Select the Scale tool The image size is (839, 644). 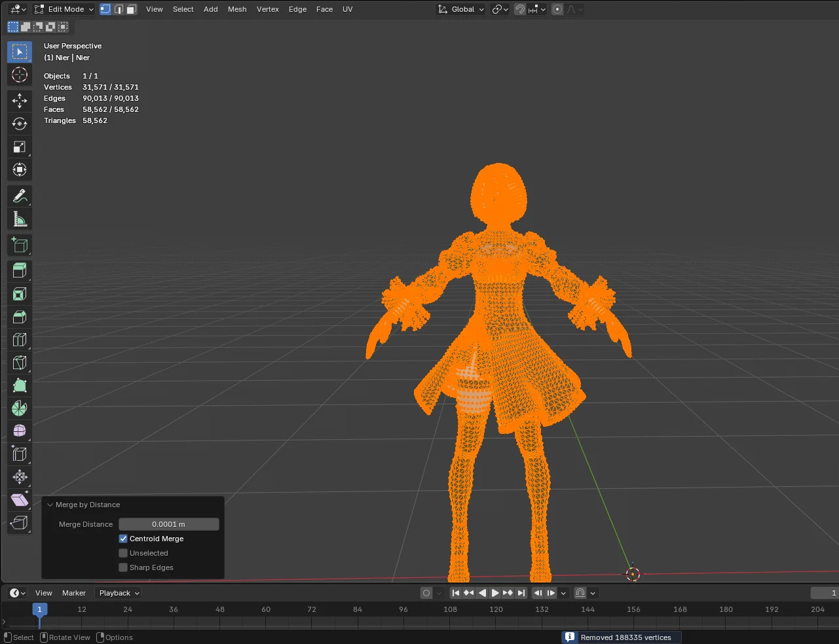20,147
